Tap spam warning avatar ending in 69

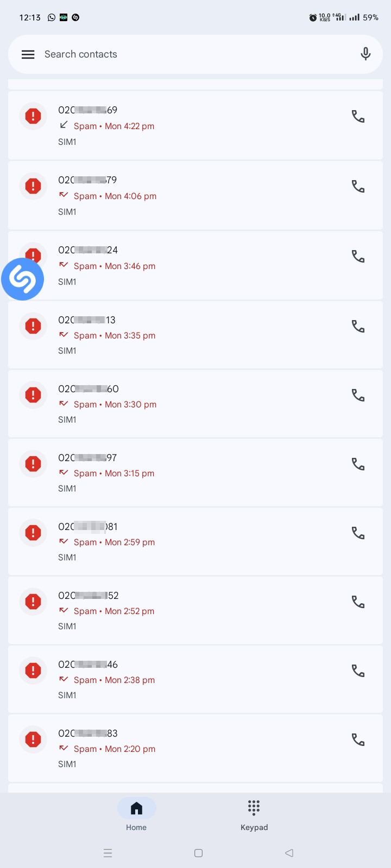point(33,116)
